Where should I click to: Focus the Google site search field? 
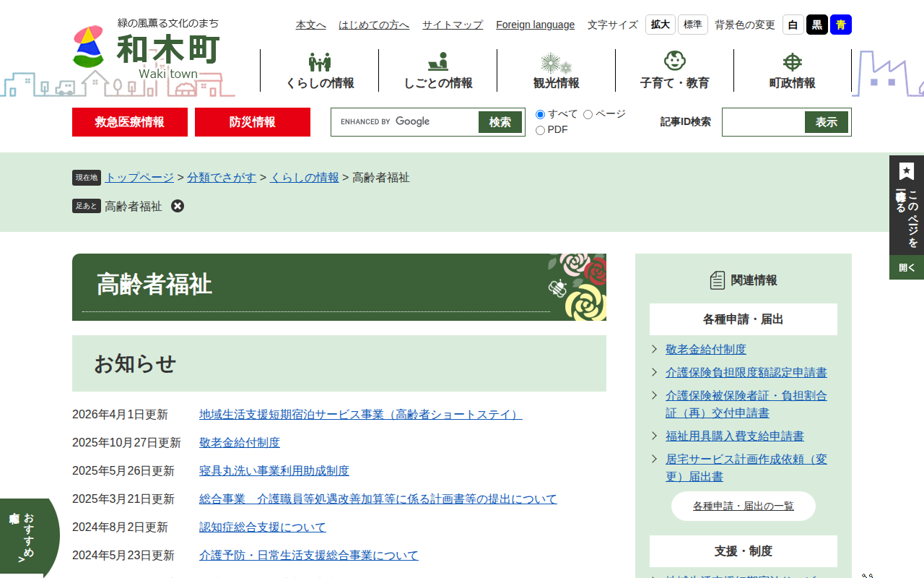coord(406,122)
